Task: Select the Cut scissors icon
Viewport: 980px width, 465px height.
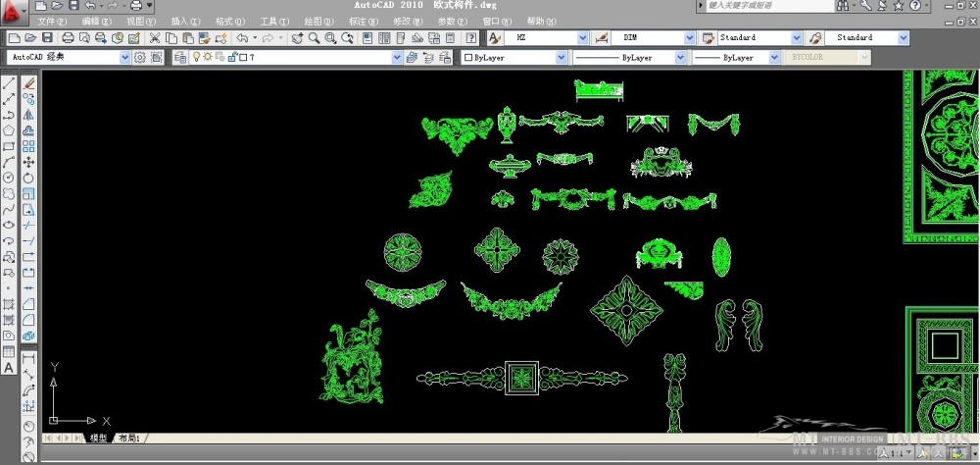Action: pyautogui.click(x=155, y=38)
